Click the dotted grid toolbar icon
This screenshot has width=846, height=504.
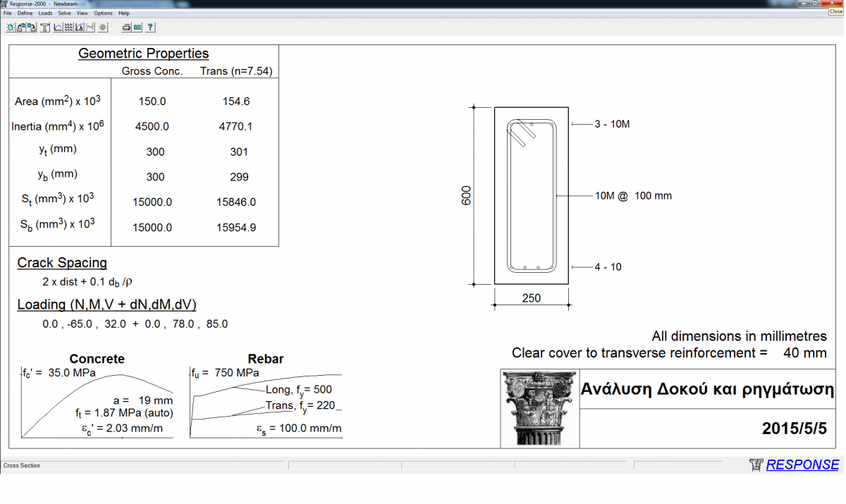pyautogui.click(x=69, y=27)
